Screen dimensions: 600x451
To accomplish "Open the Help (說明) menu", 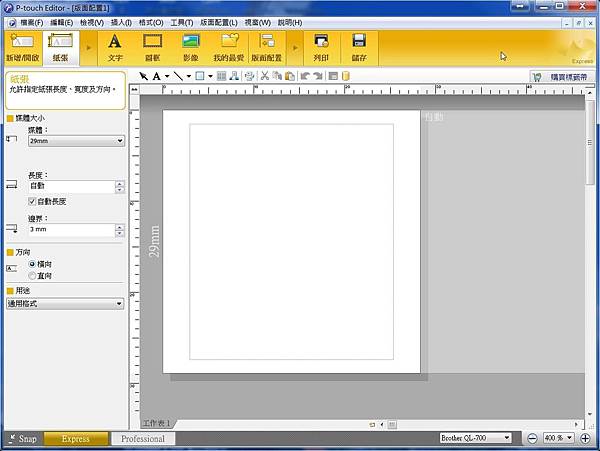I will [290, 23].
